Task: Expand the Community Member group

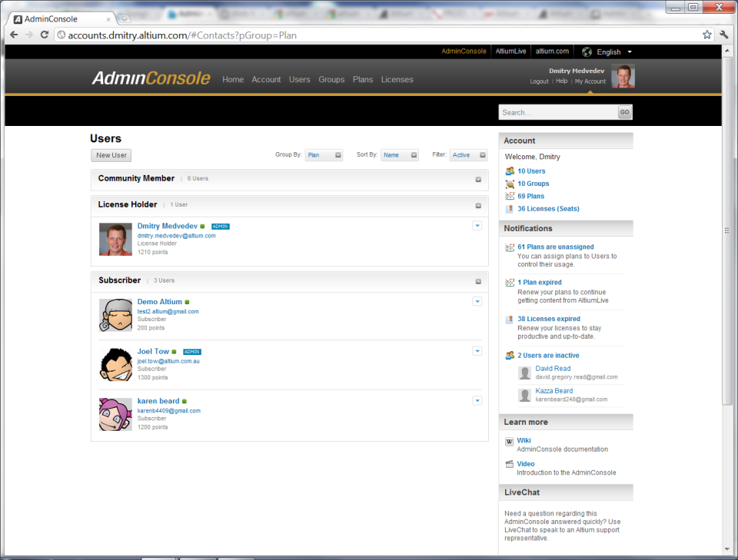Action: [x=478, y=179]
